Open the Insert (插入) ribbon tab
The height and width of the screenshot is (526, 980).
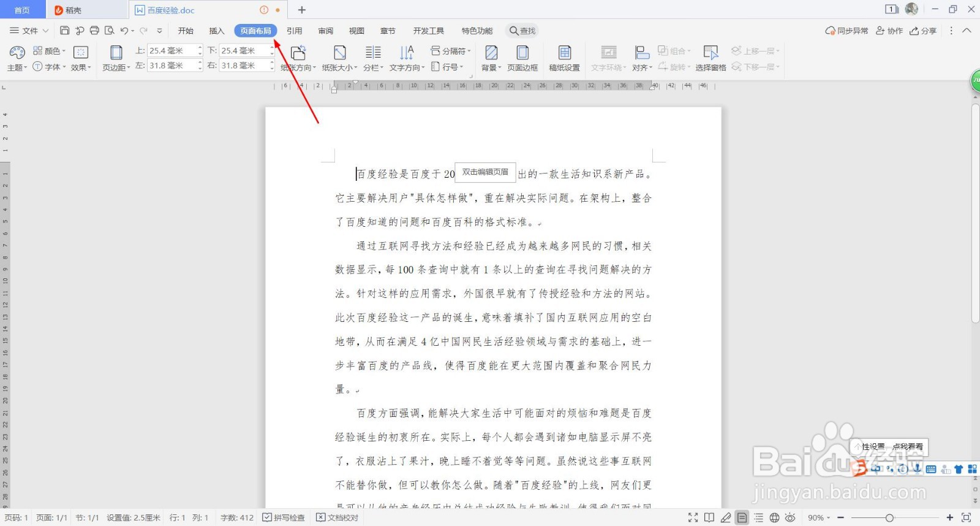click(x=217, y=31)
